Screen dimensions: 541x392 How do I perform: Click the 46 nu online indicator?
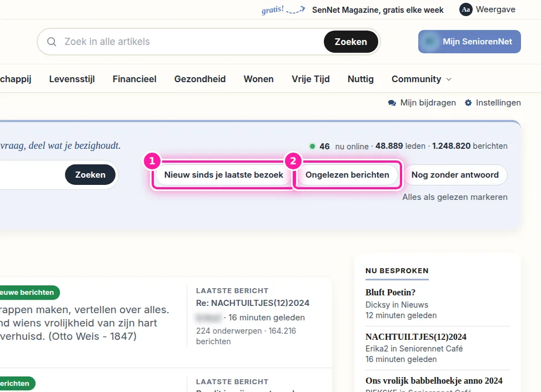tap(339, 146)
